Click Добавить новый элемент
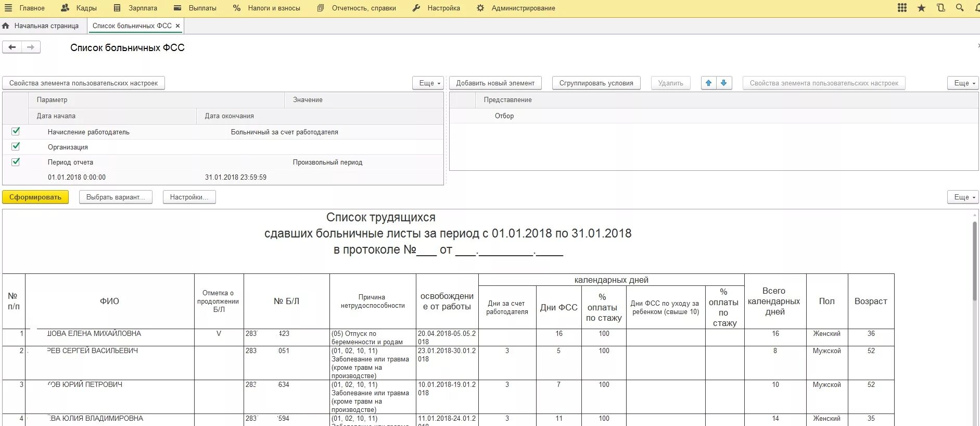The image size is (980, 426). coord(495,83)
